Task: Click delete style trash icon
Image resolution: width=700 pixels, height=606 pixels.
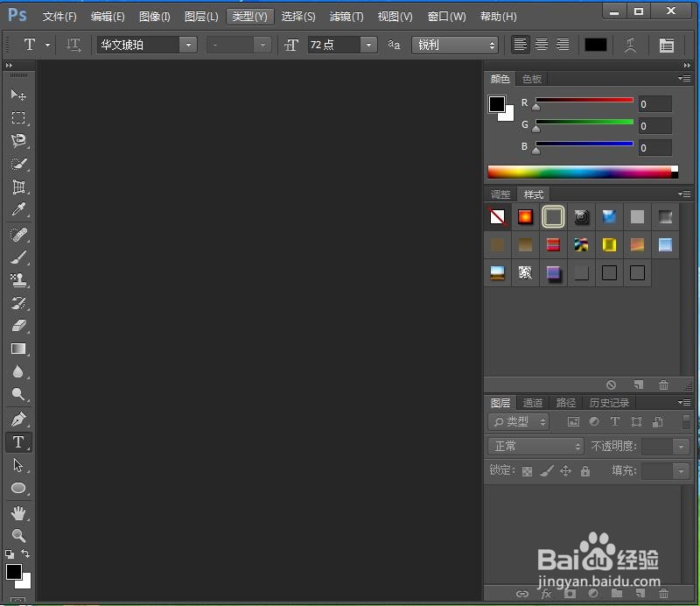Action: 664,384
